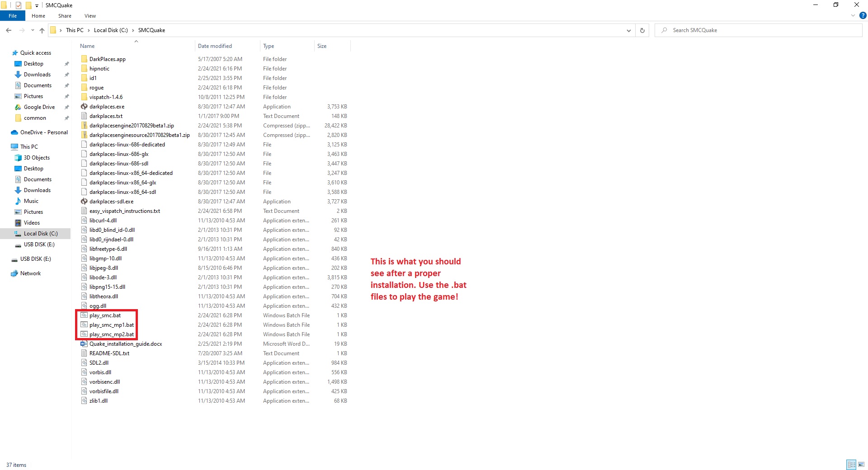
Task: Select darkplacesengine20170829beta1.zip archive icon
Action: pyautogui.click(x=84, y=126)
